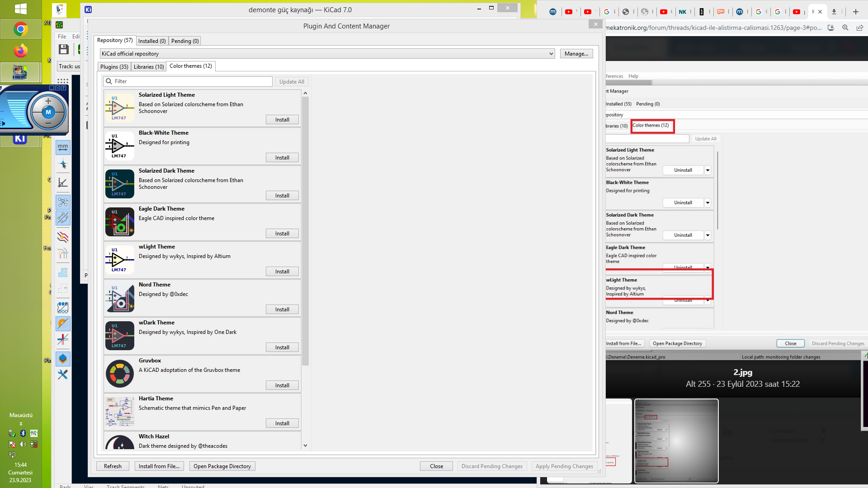868x488 pixels.
Task: Expand the Black-White Theme Uninstall dropdown arrow
Action: click(x=708, y=203)
